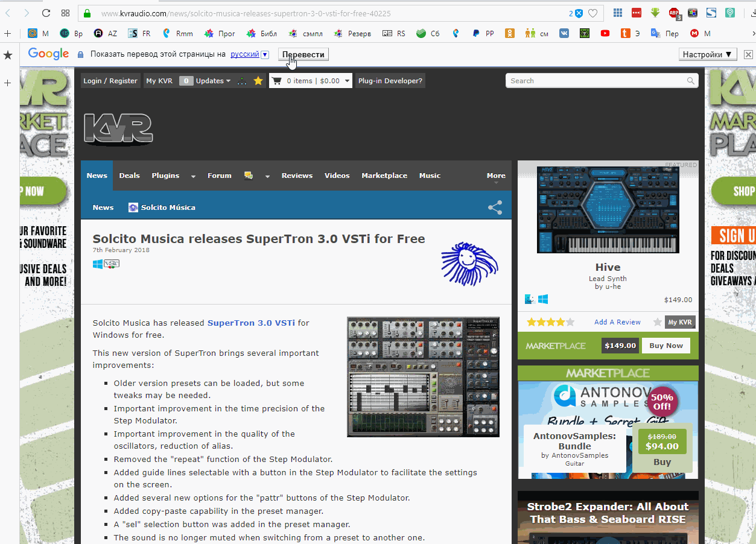Open a new tab with plus icon

tap(8, 34)
